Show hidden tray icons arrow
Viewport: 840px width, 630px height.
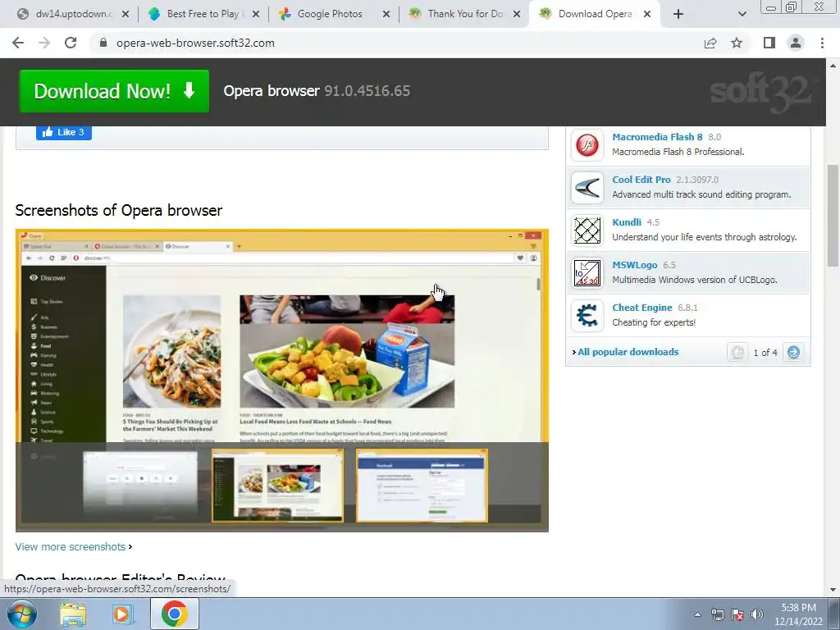[697, 614]
